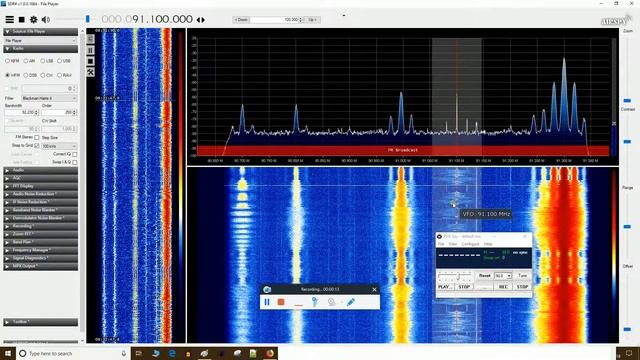Expand the Recording panel
Viewport: 640px width, 360px height.
[40, 226]
